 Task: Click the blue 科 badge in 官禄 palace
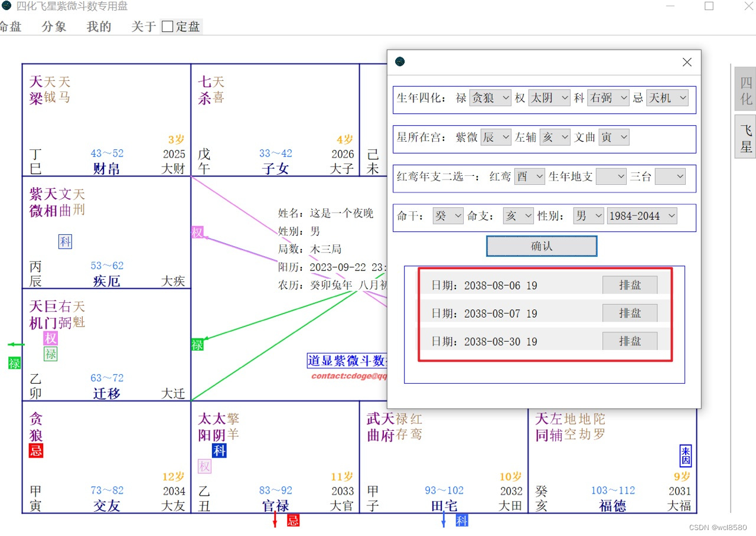pyautogui.click(x=219, y=451)
